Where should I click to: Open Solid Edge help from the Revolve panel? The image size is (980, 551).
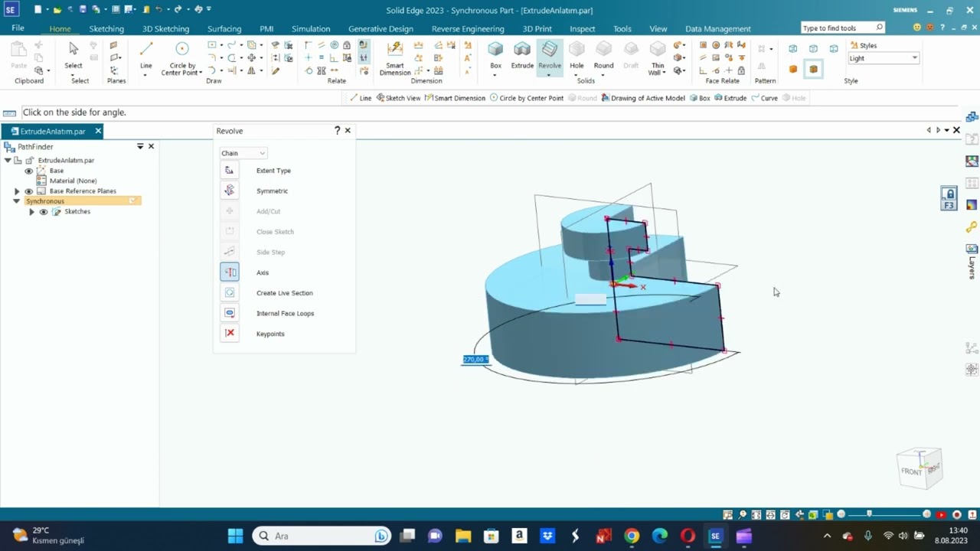pyautogui.click(x=337, y=131)
